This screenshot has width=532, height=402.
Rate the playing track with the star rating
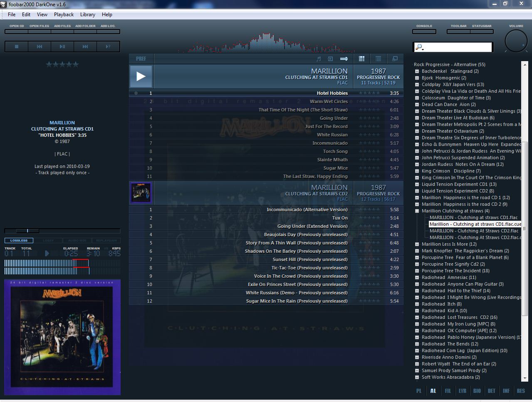pyautogui.click(x=62, y=64)
